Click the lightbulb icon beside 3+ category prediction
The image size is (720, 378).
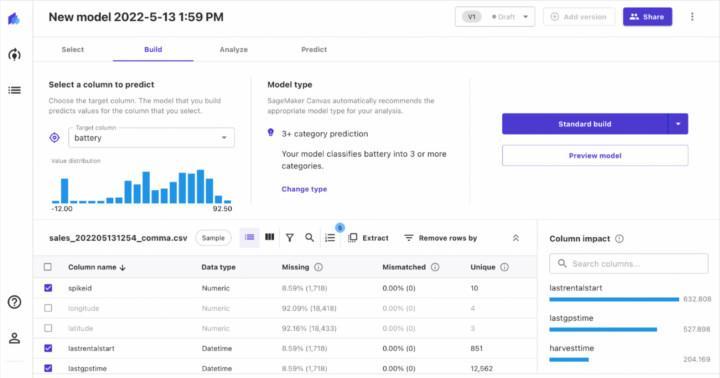pos(270,133)
